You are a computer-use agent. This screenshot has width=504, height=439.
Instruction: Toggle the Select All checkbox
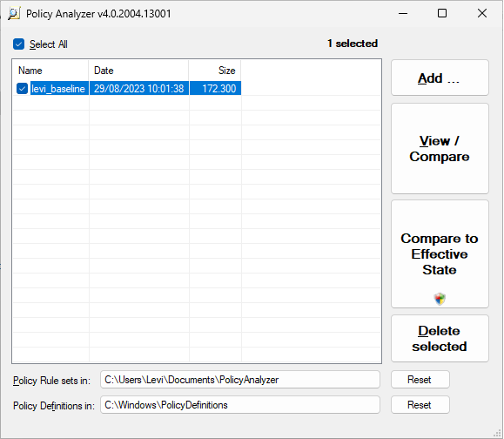(18, 44)
